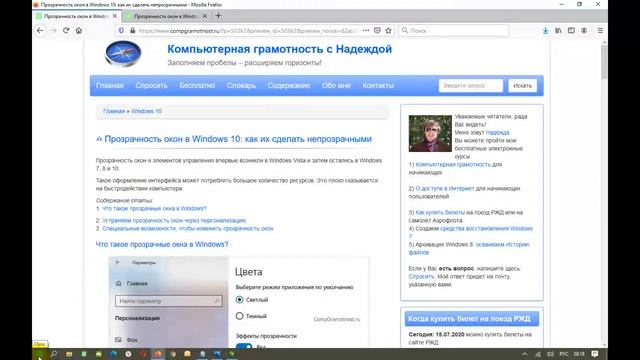Viewport: 640px width, 360px height.
Task: Open the Контакты menu item
Action: [378, 86]
